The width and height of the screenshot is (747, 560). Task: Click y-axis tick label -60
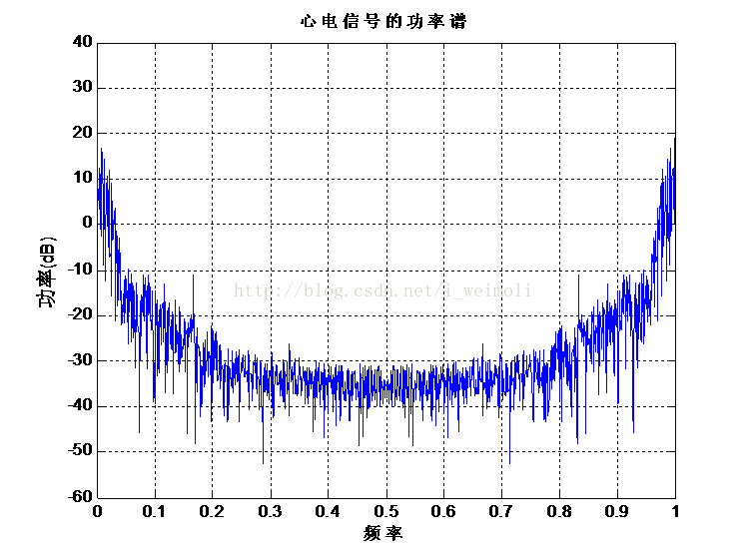[x=80, y=497]
